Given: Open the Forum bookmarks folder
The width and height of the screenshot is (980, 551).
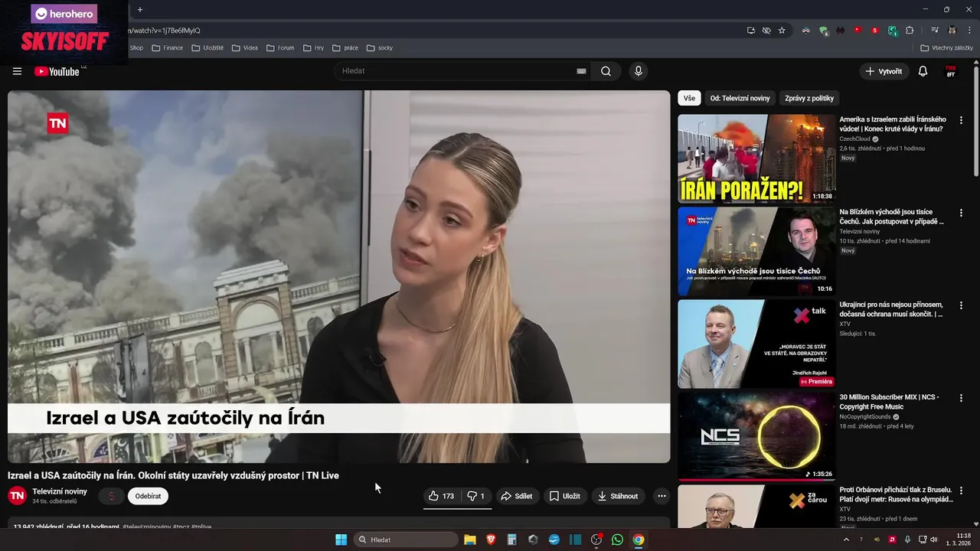Looking at the screenshot, I should tap(280, 47).
